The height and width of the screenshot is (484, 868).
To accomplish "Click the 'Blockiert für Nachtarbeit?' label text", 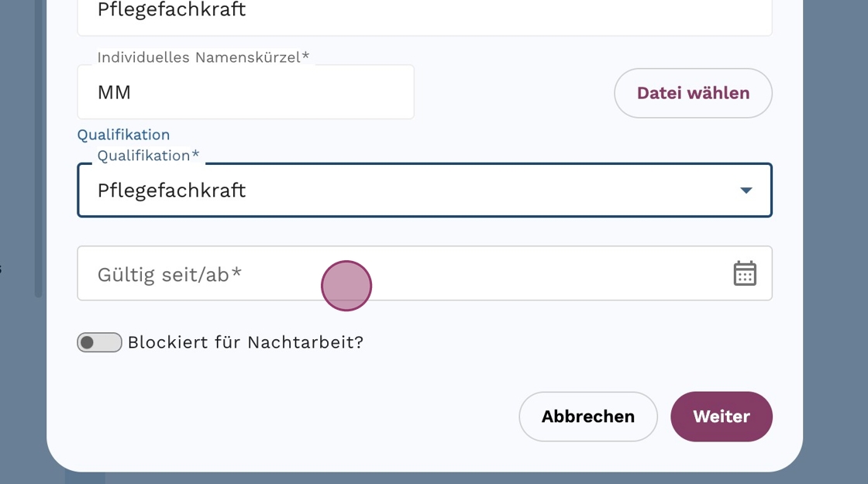I will (x=246, y=342).
